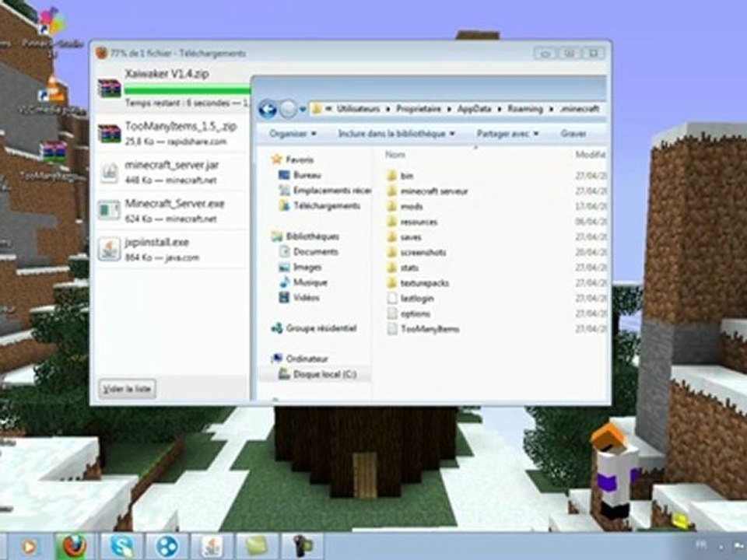Select Minecraft_Server.exe download entry
This screenshot has height=560, width=747.
(x=173, y=211)
